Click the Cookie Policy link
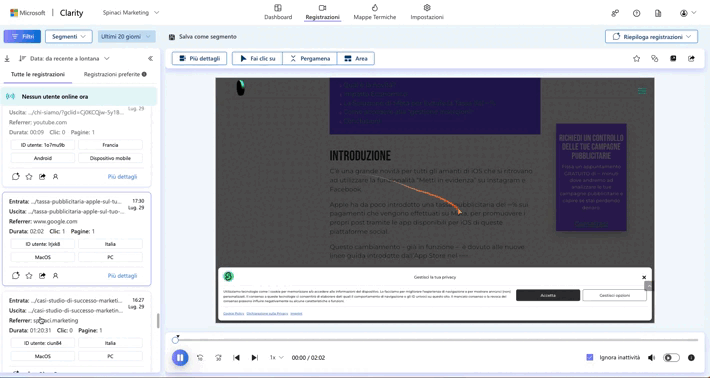 pos(234,313)
